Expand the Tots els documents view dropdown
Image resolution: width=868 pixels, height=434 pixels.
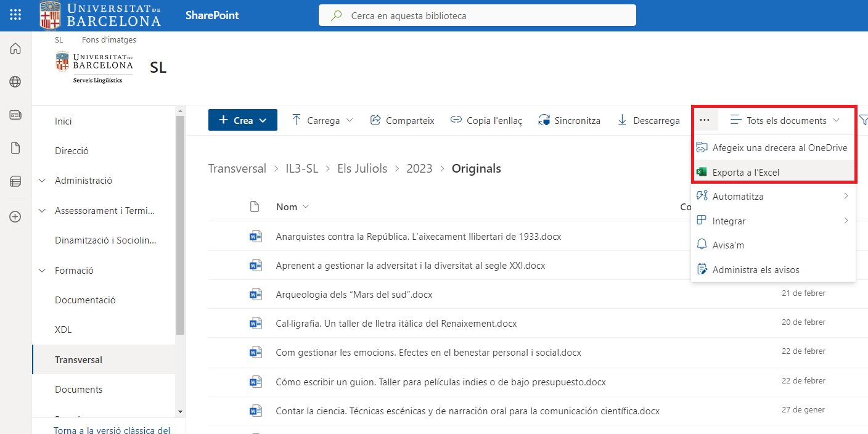pyautogui.click(x=785, y=120)
